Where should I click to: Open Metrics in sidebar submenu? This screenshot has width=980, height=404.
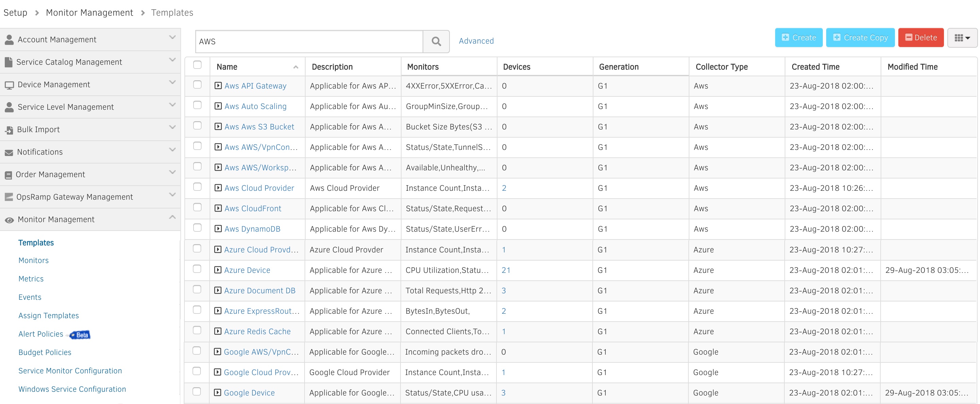[31, 279]
